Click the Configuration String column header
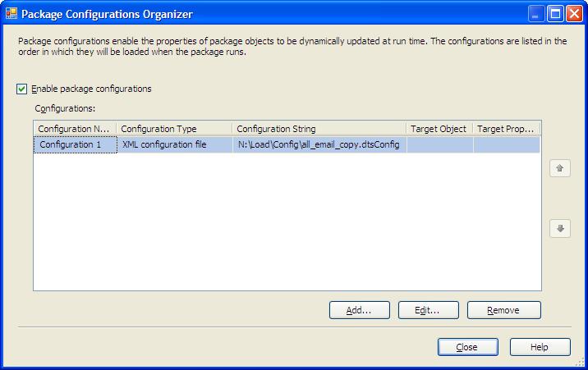 click(x=318, y=129)
